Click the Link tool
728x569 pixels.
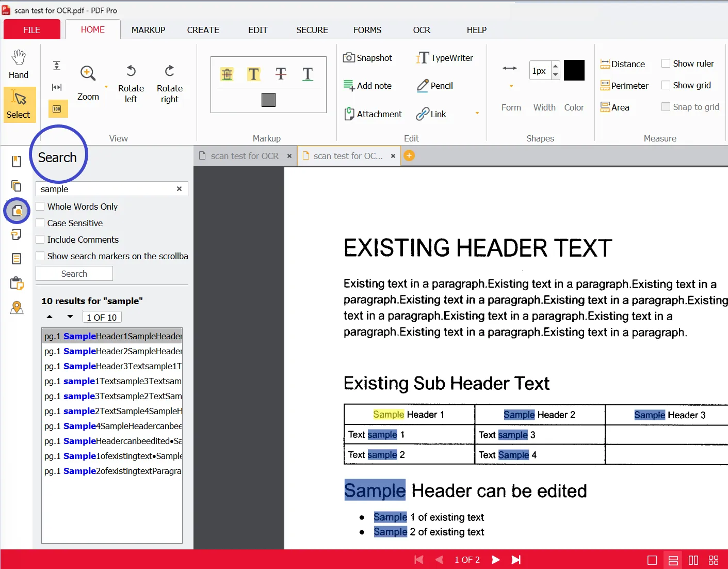(x=431, y=114)
